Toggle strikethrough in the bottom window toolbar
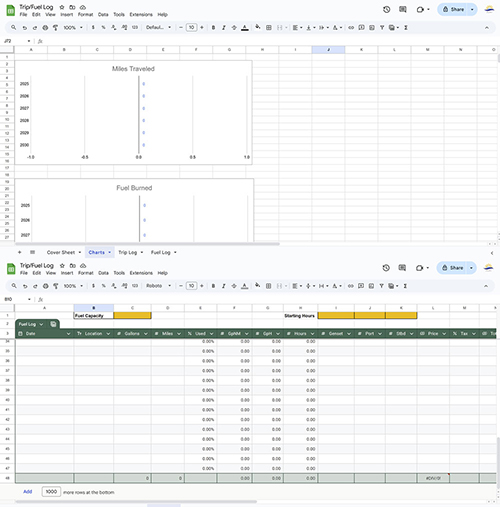The width and height of the screenshot is (500, 507). click(x=234, y=286)
